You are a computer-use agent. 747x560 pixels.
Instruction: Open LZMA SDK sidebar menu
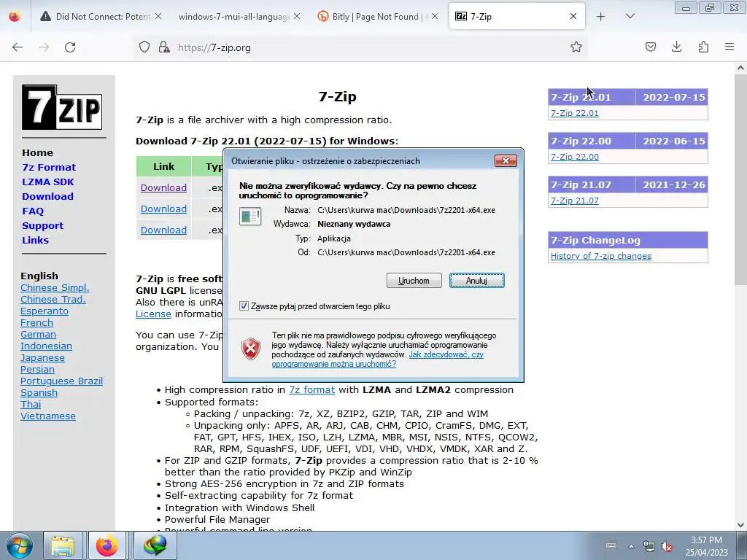[48, 182]
